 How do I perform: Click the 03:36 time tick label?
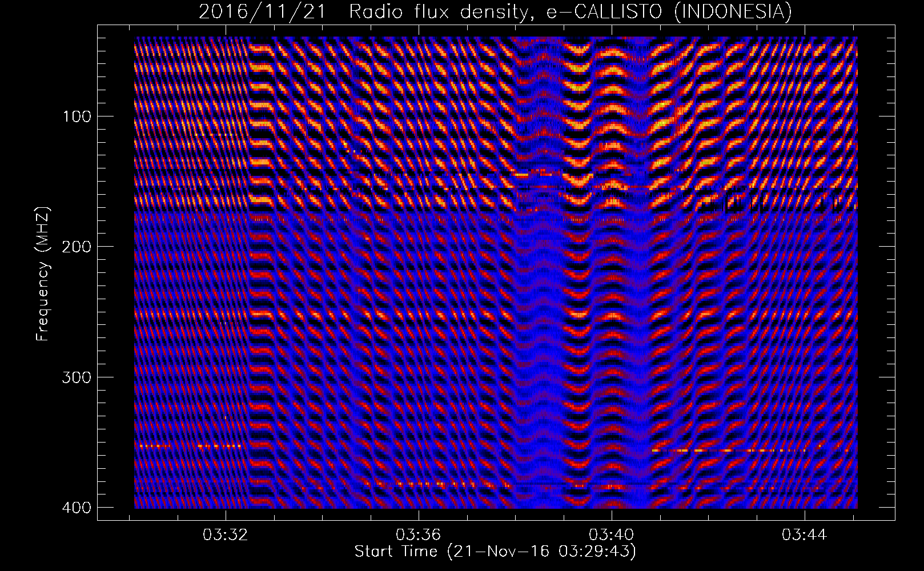point(419,535)
